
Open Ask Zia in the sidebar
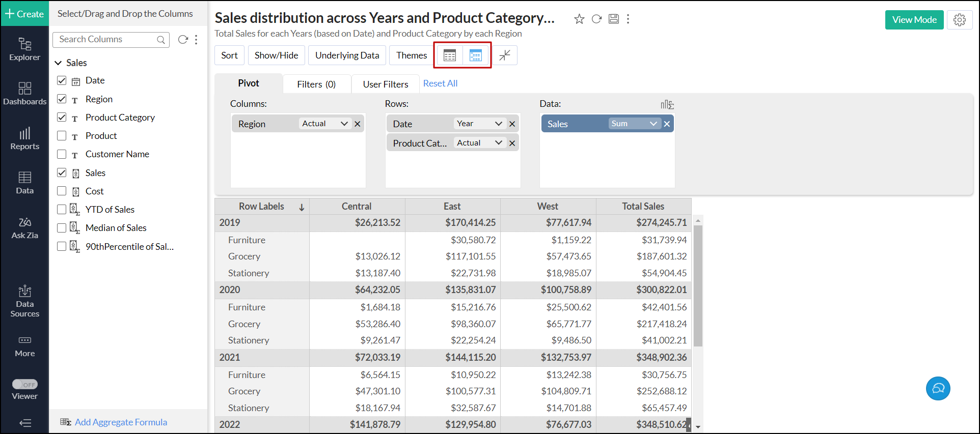tap(24, 228)
